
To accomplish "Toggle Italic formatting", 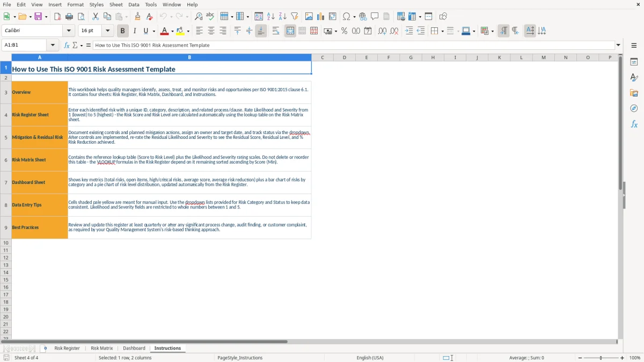I will [x=135, y=31].
